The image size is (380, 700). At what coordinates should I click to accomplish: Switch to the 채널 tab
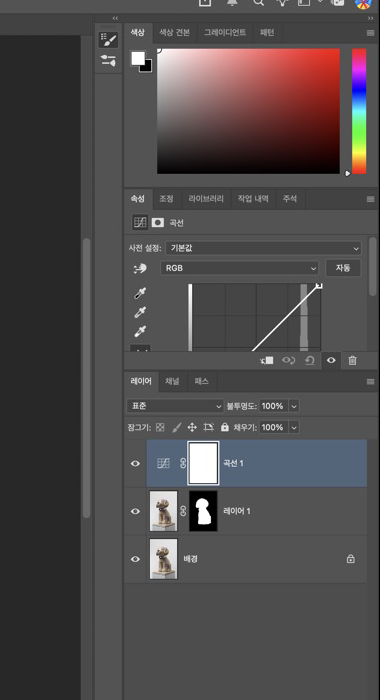point(172,382)
